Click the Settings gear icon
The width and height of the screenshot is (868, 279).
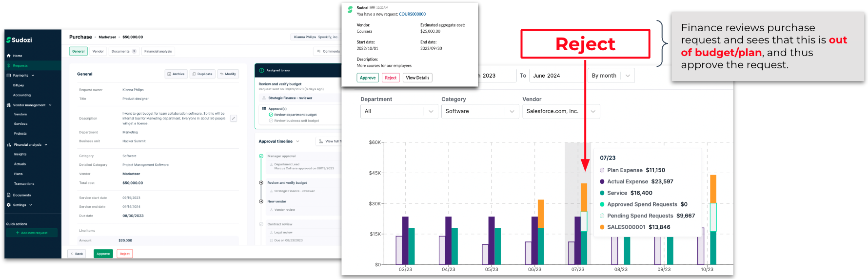click(9, 205)
